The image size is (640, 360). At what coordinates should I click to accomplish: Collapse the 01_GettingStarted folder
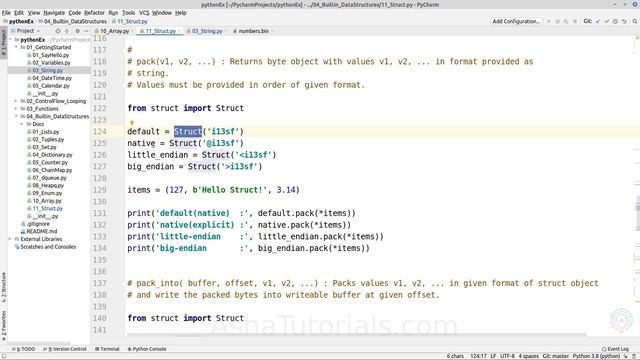[16, 47]
